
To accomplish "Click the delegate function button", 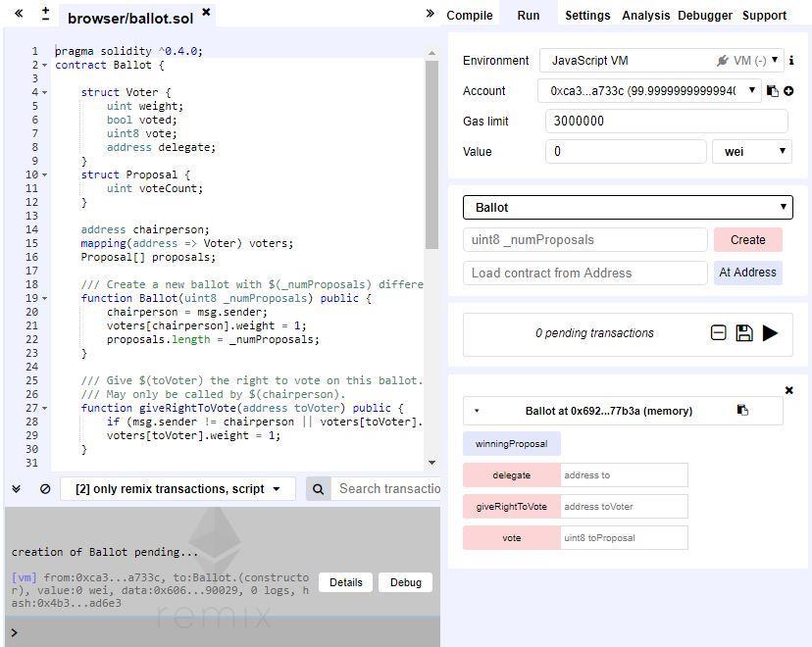I will click(512, 475).
